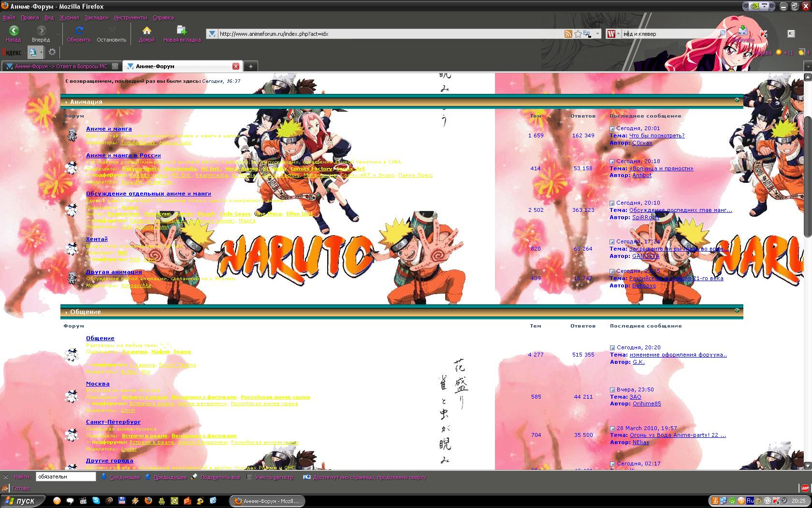
Task: Go forward with the Вперёд arrow
Action: tap(41, 34)
